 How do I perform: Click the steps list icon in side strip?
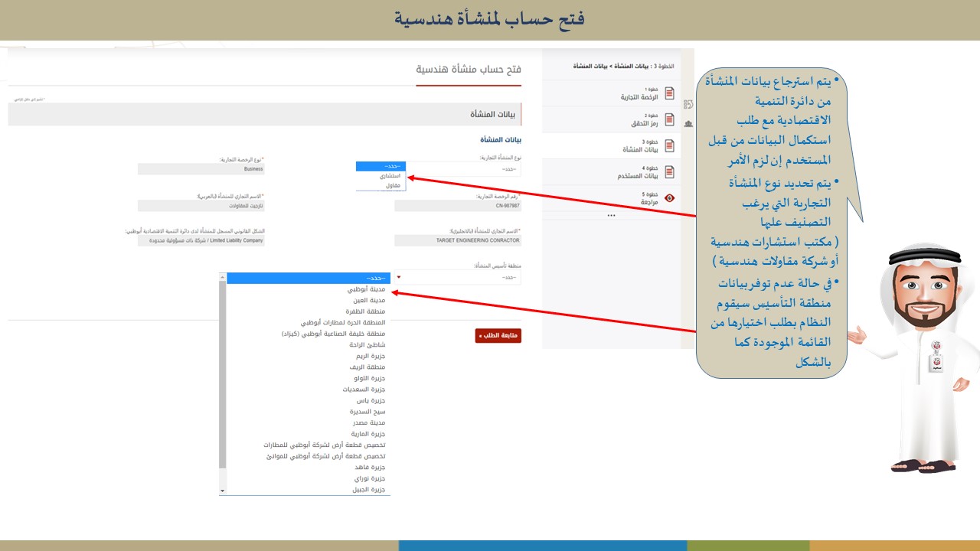[x=688, y=105]
